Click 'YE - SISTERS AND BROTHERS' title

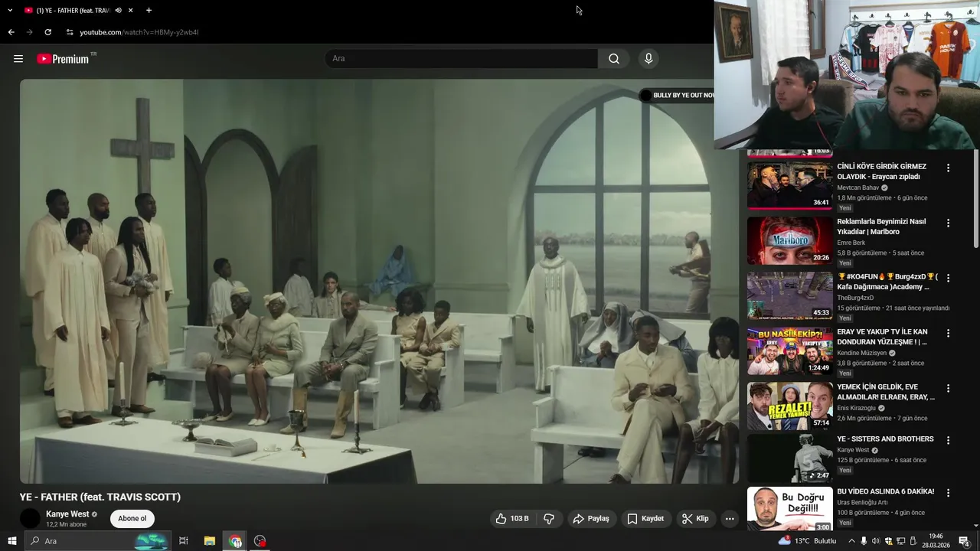point(885,439)
